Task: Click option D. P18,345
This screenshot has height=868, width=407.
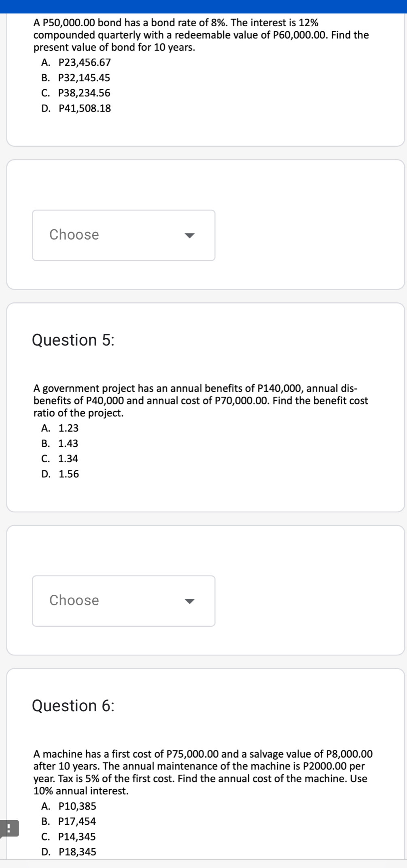Action: point(69,852)
